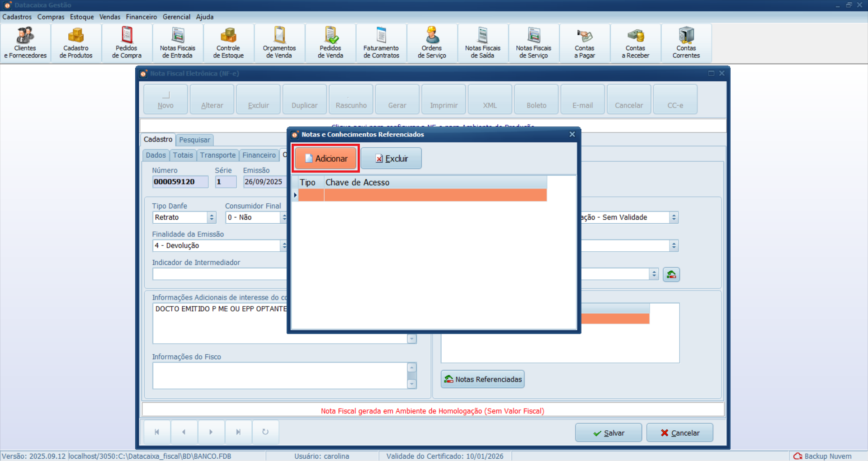Expand the Consumidor Final dropdown
Screen dimensions: 868x461
(283, 217)
